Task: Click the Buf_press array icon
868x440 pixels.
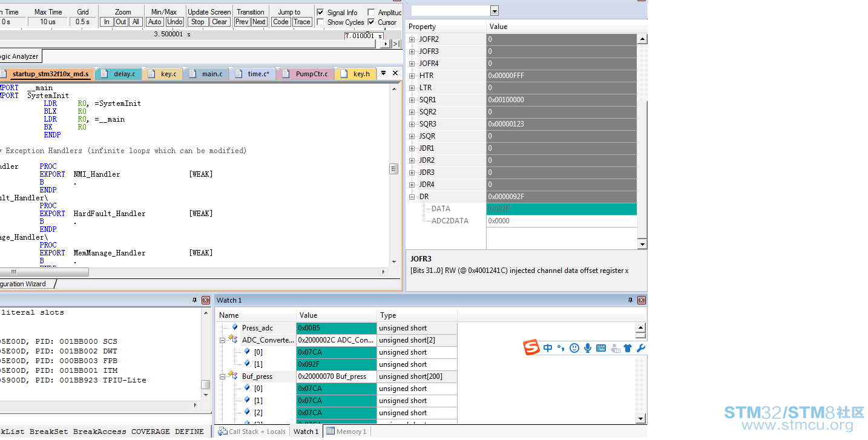Action: pos(233,376)
